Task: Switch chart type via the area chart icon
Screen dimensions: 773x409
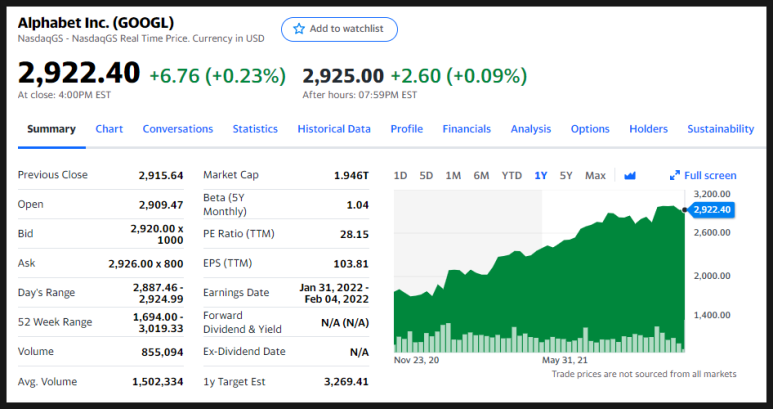Action: (630, 175)
